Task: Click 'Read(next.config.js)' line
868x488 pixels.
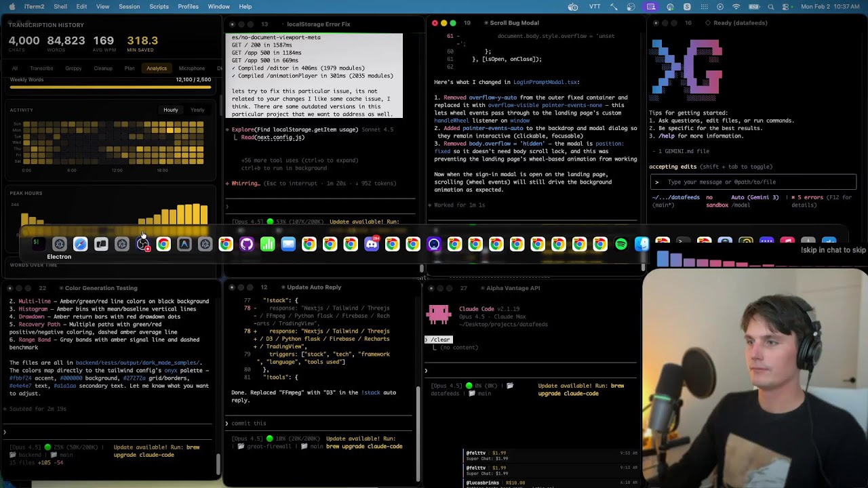Action: [x=273, y=138]
